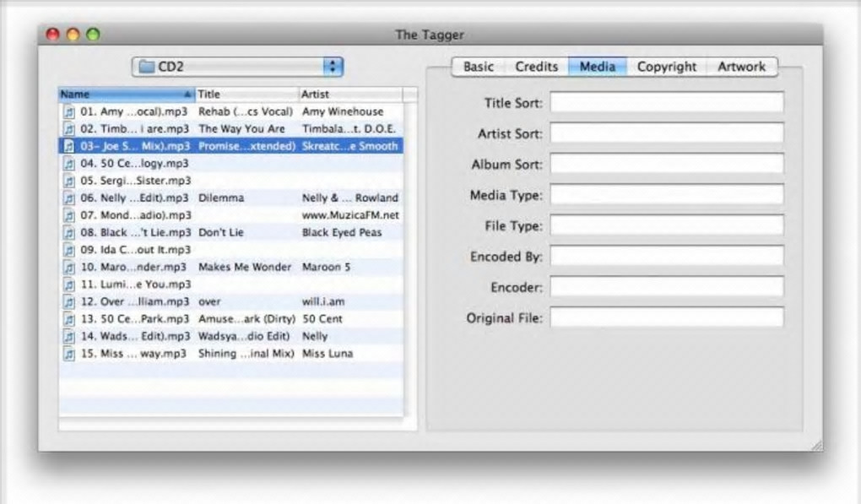Select file name 09. Ida C...out It.mp3
The image size is (861, 504).
click(x=136, y=251)
